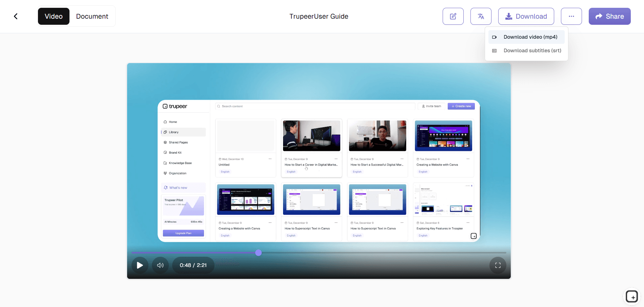This screenshot has height=307, width=644.
Task: Choose Download subtitles (srt)
Action: [x=526, y=51]
